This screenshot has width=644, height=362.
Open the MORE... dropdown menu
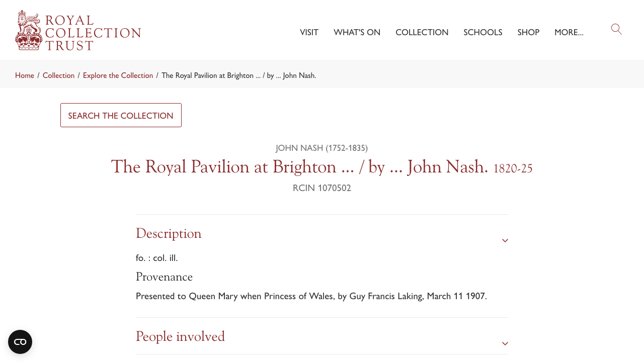[x=569, y=31]
